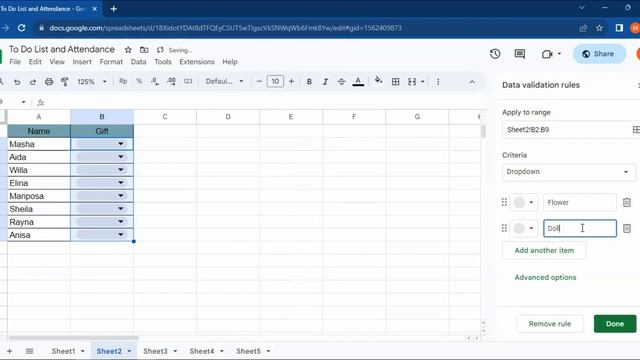Open the Criteria Dropdown selector

tap(569, 172)
